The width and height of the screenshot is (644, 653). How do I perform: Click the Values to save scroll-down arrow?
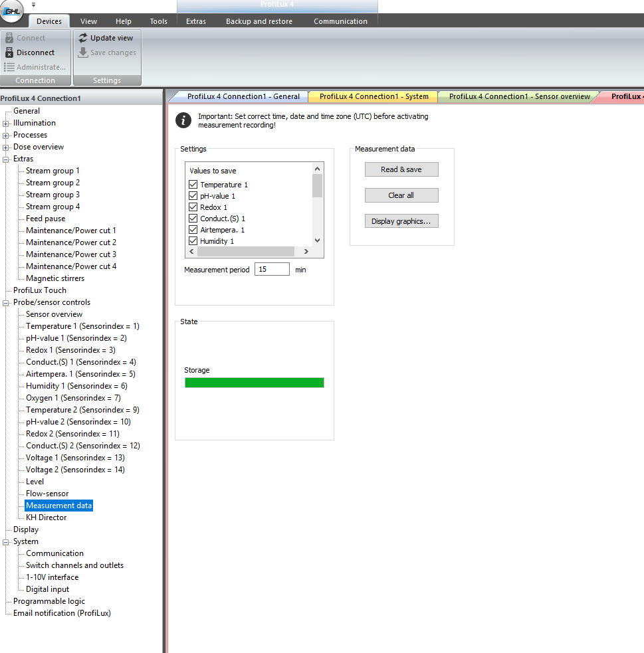(318, 240)
